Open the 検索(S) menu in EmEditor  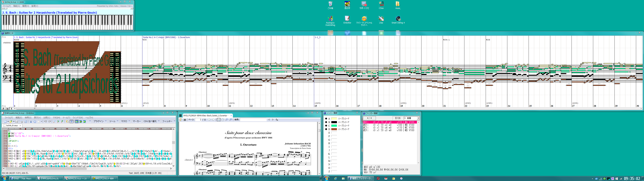coord(28,118)
